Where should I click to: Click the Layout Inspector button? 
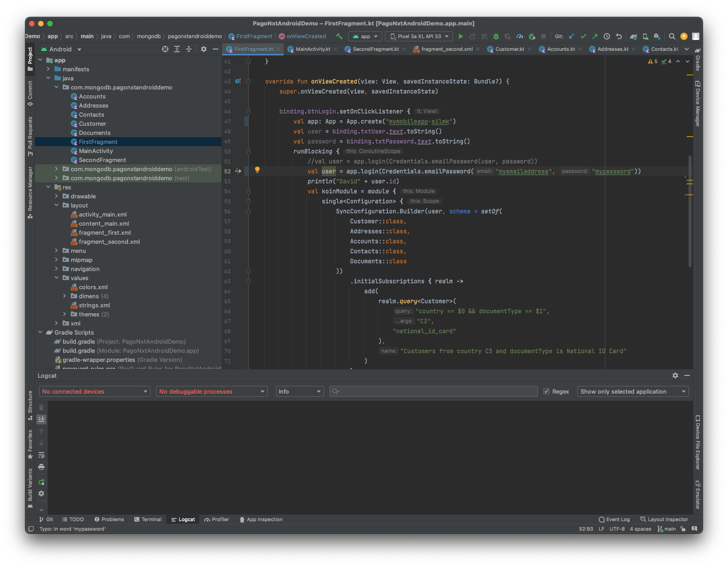click(664, 519)
